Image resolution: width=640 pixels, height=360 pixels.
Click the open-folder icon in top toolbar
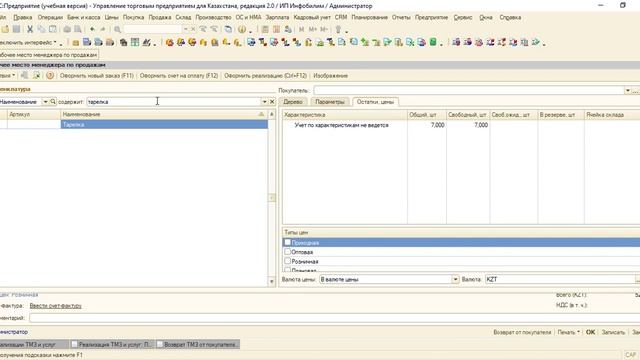click(5, 29)
